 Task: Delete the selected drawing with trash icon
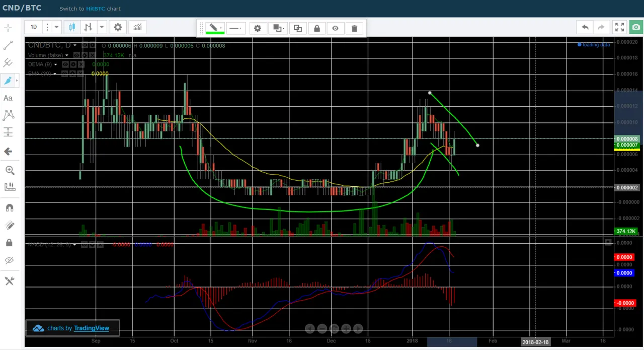354,28
